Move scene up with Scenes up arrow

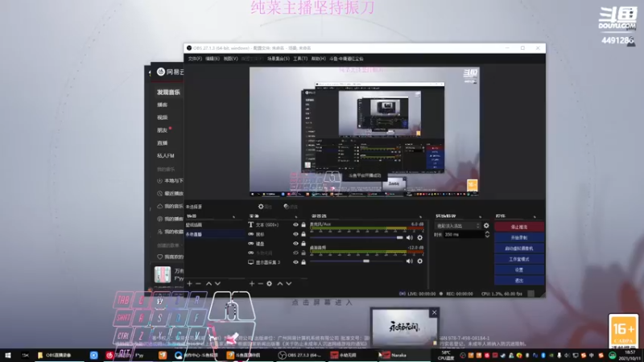(208, 284)
